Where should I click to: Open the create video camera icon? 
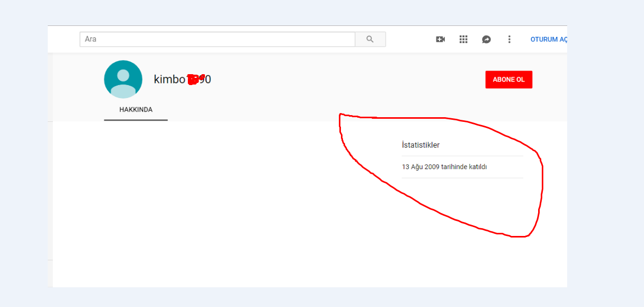(x=441, y=39)
